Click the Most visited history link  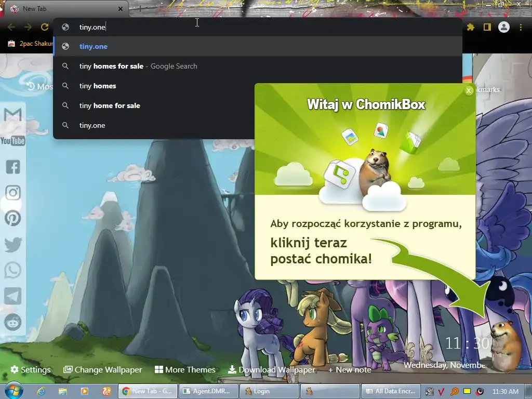[40, 87]
